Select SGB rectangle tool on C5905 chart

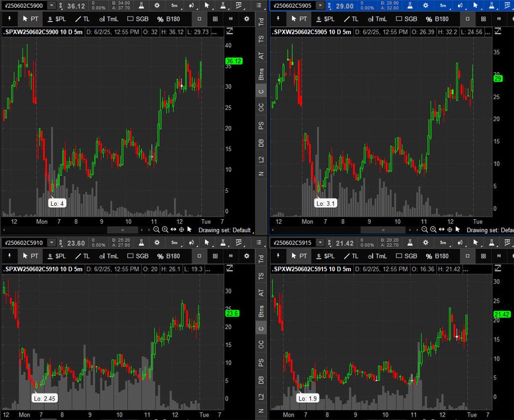coord(406,19)
